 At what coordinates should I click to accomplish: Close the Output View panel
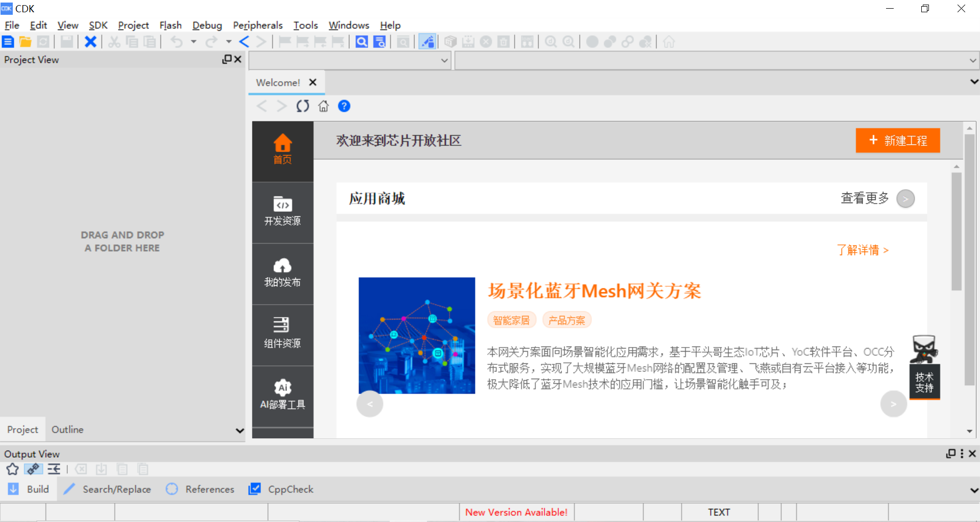point(972,454)
